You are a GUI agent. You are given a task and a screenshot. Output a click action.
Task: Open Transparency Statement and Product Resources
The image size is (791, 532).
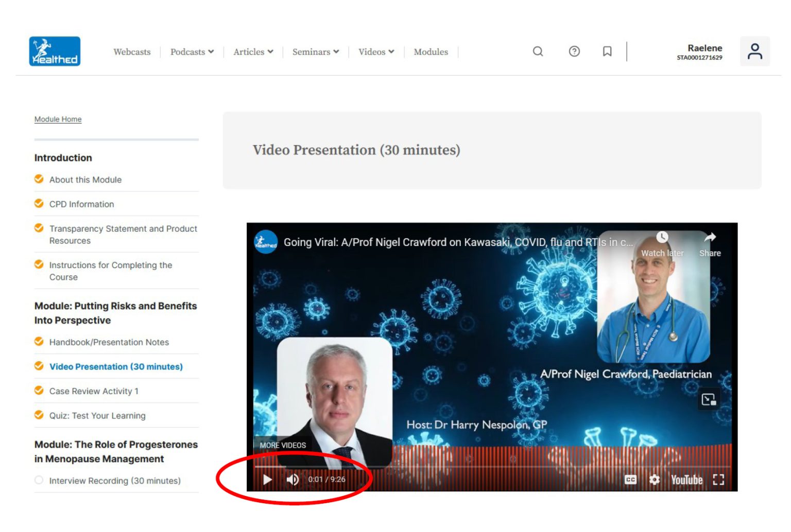tap(123, 235)
